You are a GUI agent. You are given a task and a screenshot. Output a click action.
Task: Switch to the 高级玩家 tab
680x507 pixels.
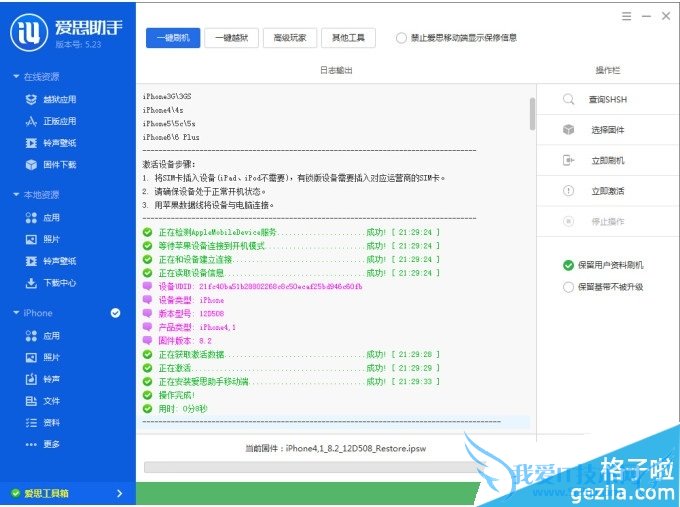pyautogui.click(x=290, y=38)
